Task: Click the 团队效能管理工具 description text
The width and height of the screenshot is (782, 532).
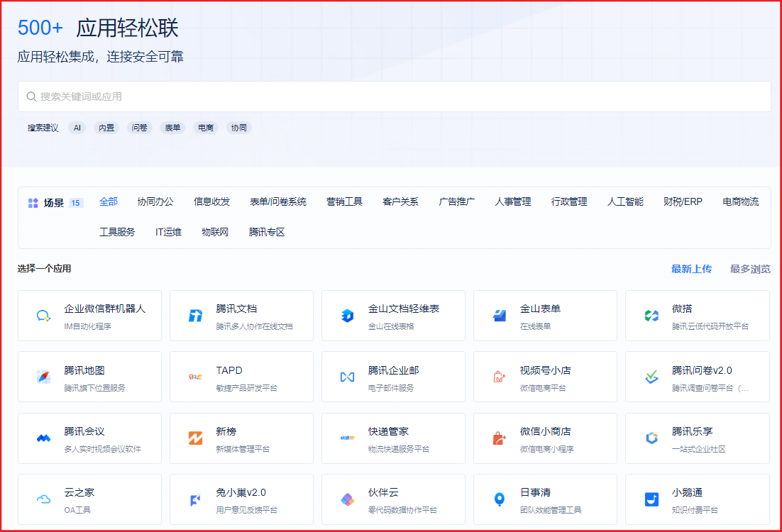Action: pyautogui.click(x=551, y=510)
